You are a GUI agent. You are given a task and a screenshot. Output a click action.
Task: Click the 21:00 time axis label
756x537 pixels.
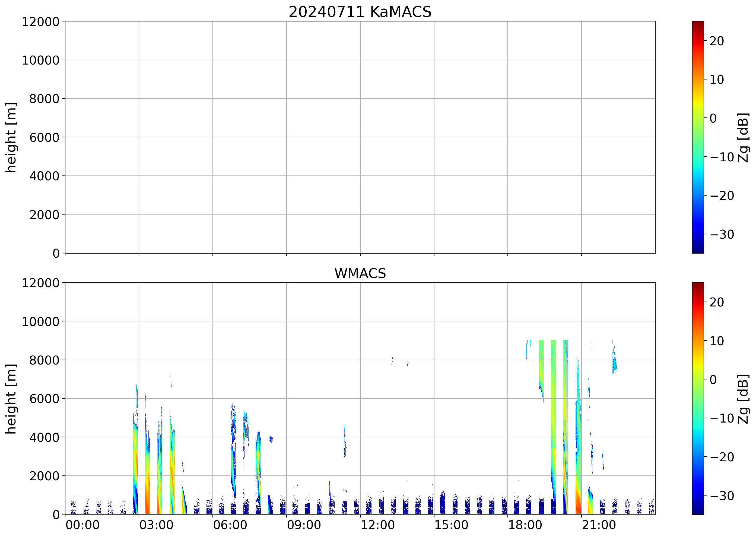(599, 525)
